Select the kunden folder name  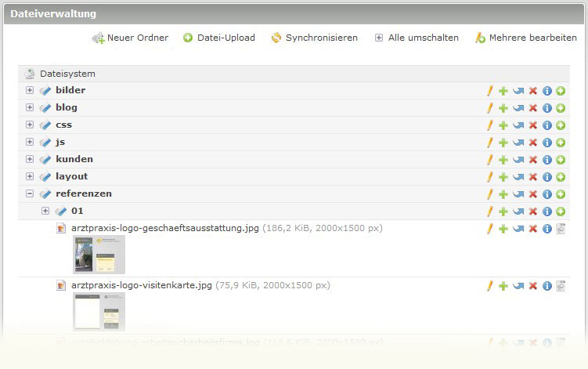(74, 159)
